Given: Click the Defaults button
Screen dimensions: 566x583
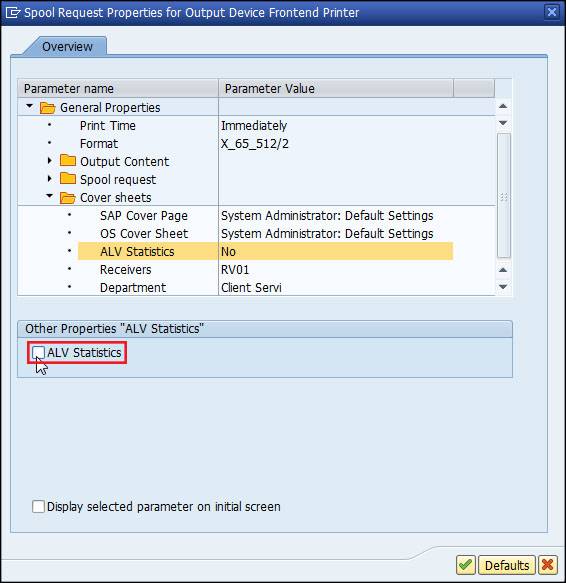Looking at the screenshot, I should [x=506, y=565].
